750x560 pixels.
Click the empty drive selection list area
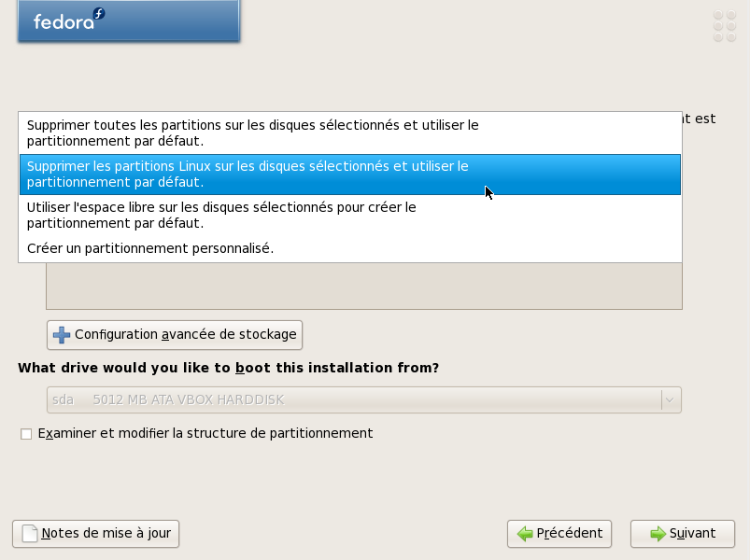pyautogui.click(x=364, y=286)
